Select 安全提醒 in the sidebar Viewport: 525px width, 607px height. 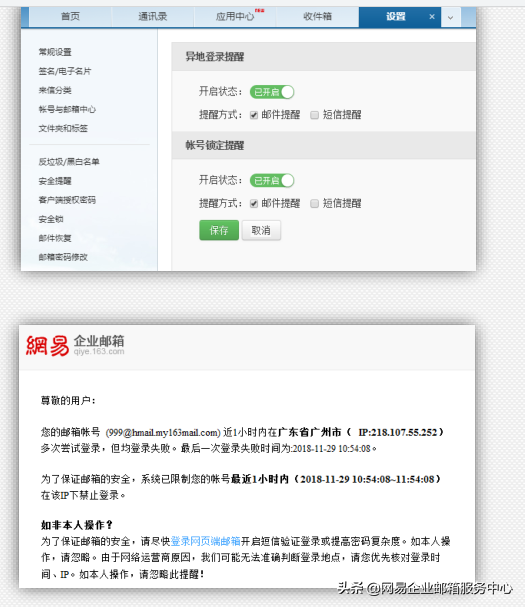click(x=55, y=181)
